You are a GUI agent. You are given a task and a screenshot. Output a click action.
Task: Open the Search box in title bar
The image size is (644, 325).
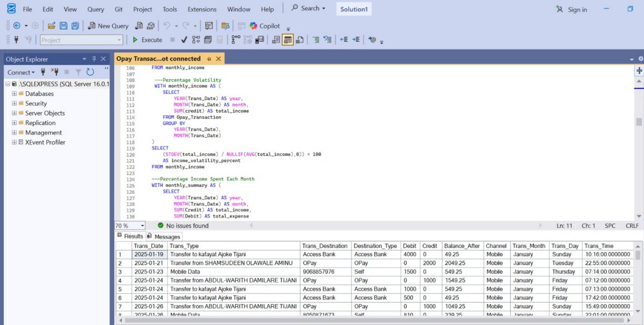point(309,8)
